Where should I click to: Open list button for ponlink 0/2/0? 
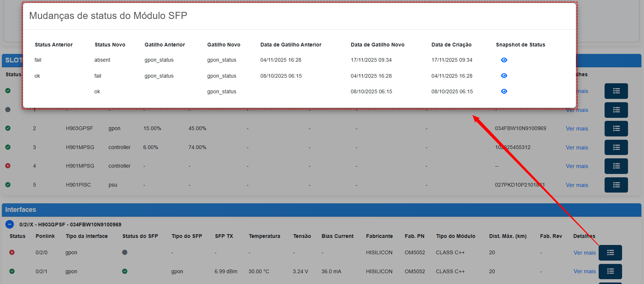pos(610,253)
